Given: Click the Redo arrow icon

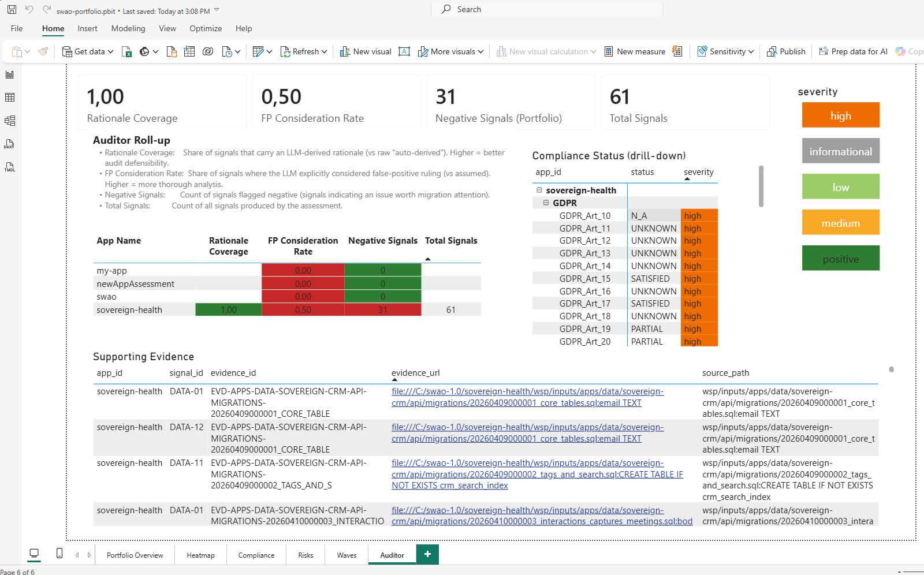Looking at the screenshot, I should [x=47, y=10].
